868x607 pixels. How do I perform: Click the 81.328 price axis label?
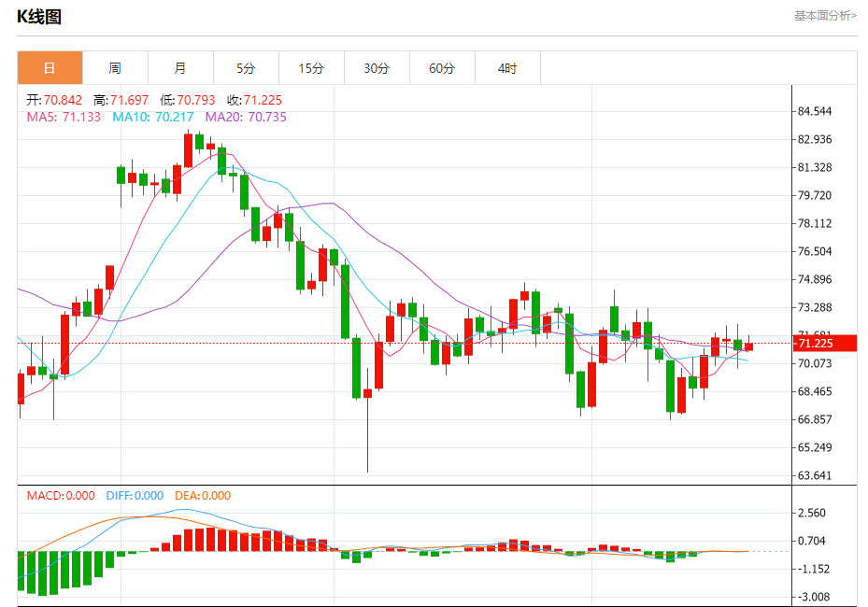click(x=815, y=167)
